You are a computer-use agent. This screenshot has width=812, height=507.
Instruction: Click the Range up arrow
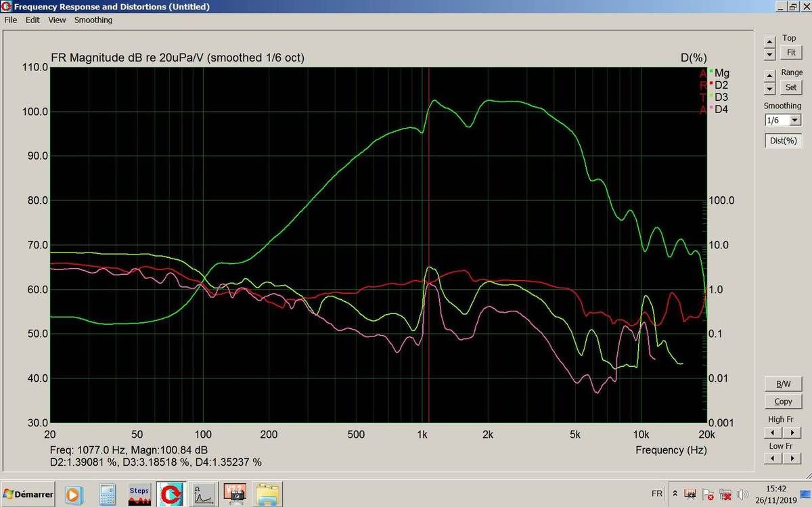(769, 76)
